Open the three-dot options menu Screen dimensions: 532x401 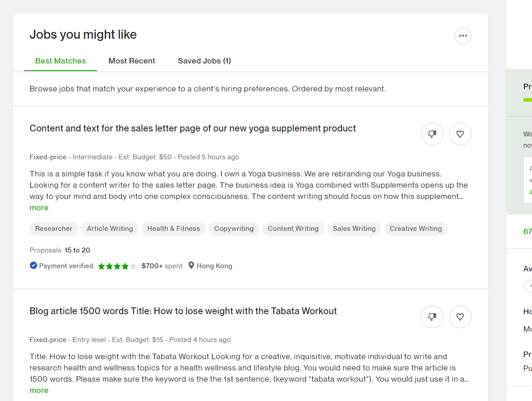463,36
